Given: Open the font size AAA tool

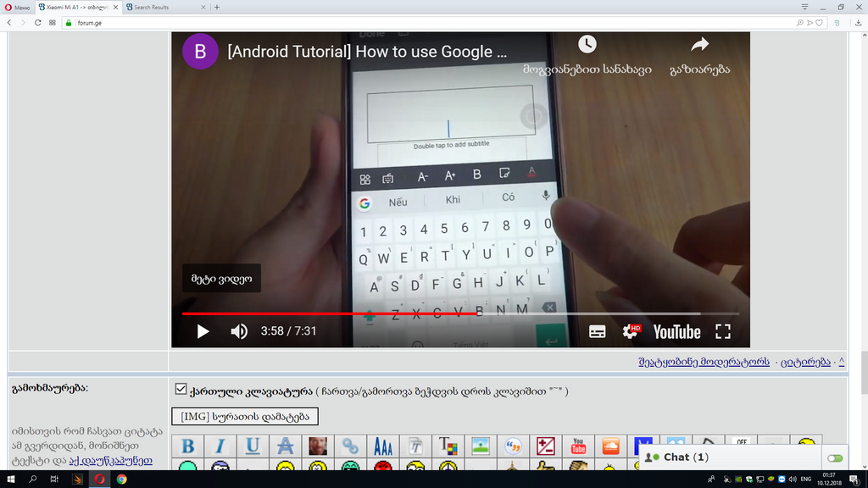Looking at the screenshot, I should (383, 446).
